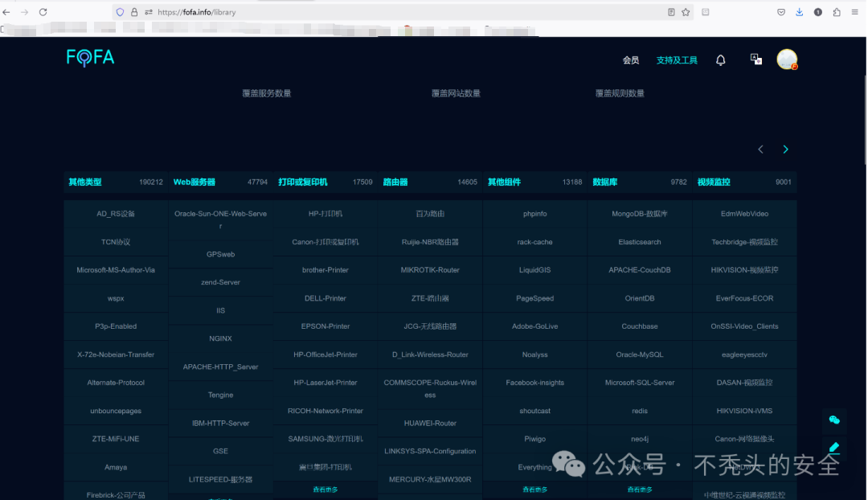Show next categories with right chevron

coord(785,150)
